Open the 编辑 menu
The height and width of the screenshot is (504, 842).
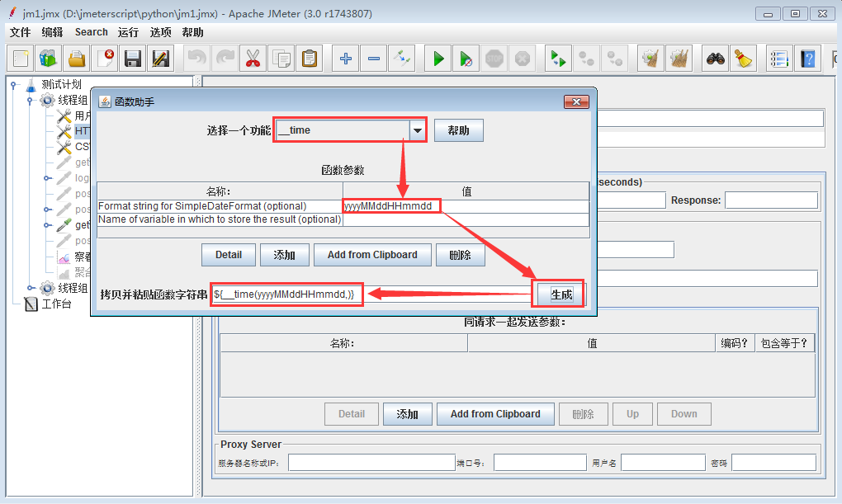tap(53, 32)
